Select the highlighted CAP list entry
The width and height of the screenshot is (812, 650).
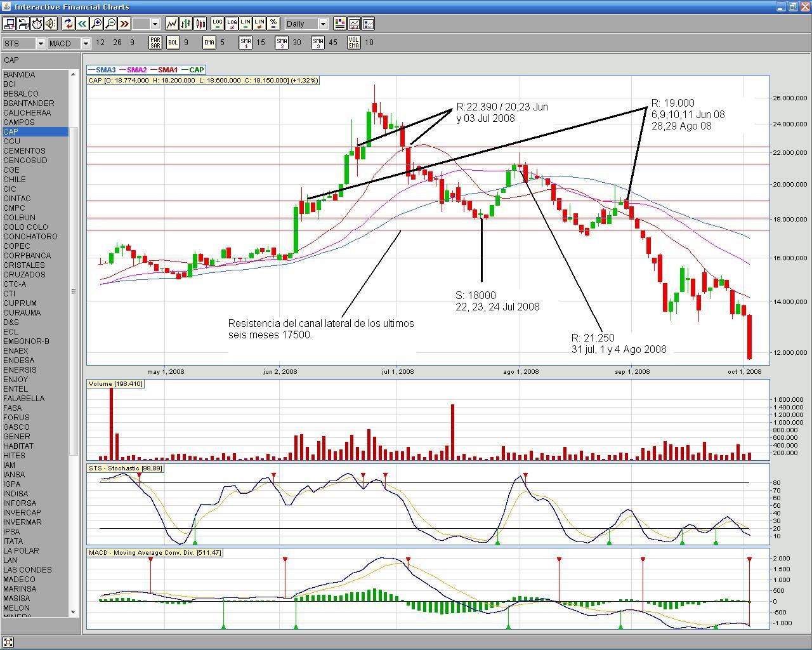pyautogui.click(x=35, y=132)
